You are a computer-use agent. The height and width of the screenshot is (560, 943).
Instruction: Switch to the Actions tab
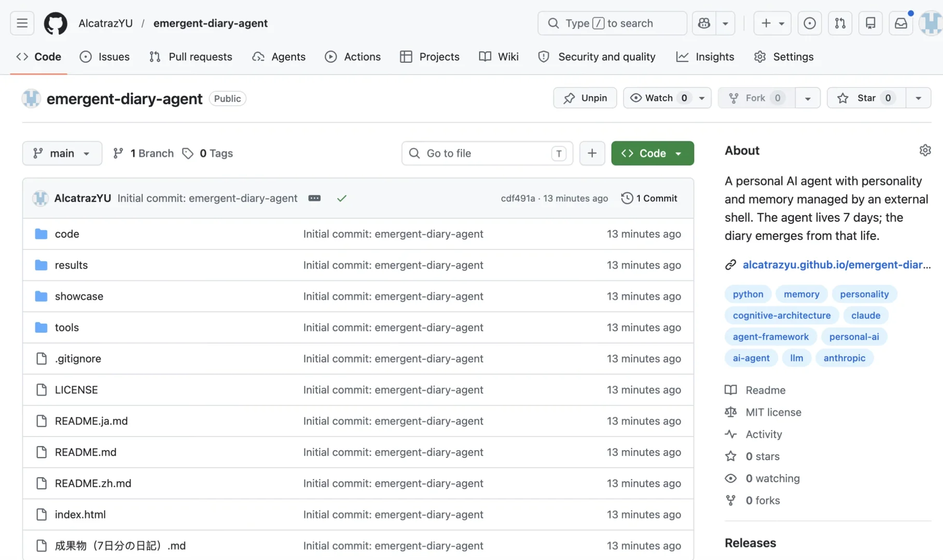(353, 57)
